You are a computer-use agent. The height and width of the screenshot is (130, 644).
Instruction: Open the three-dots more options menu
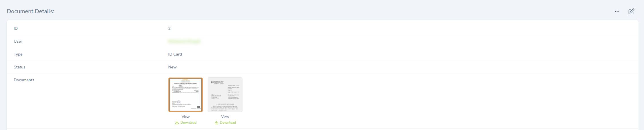coord(617,11)
